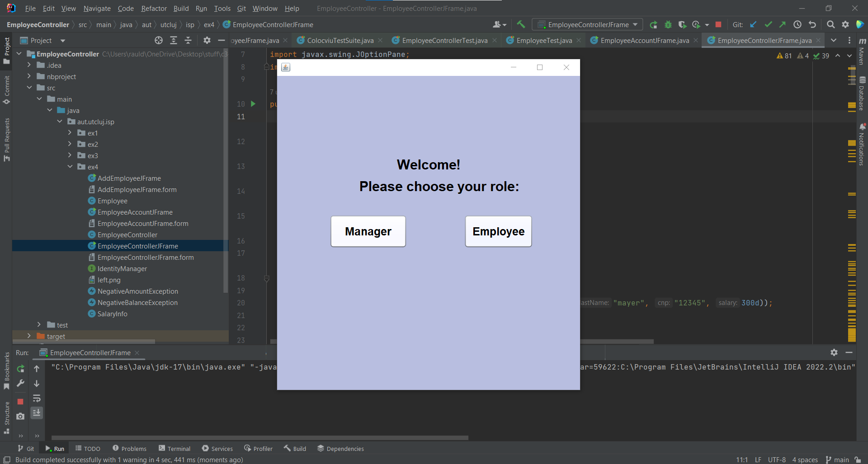Viewport: 868px width, 464px height.
Task: Update project from Git
Action: (x=754, y=24)
